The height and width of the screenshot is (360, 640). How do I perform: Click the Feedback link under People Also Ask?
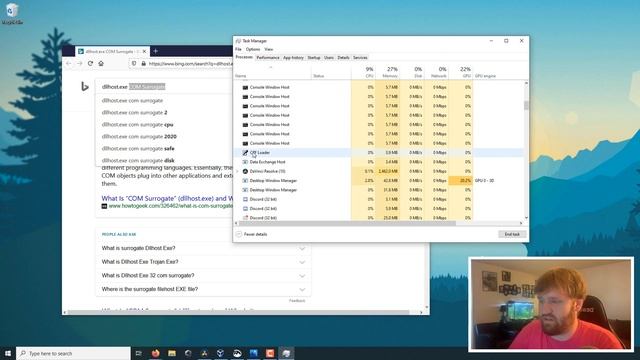[297, 300]
